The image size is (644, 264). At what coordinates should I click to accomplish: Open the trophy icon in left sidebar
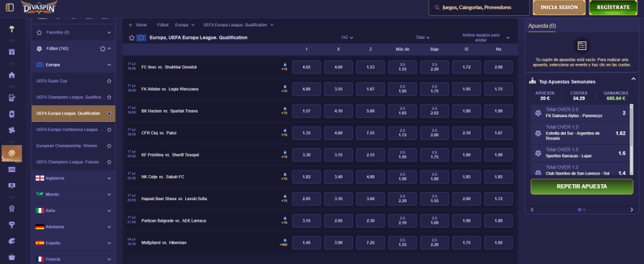coord(11,224)
